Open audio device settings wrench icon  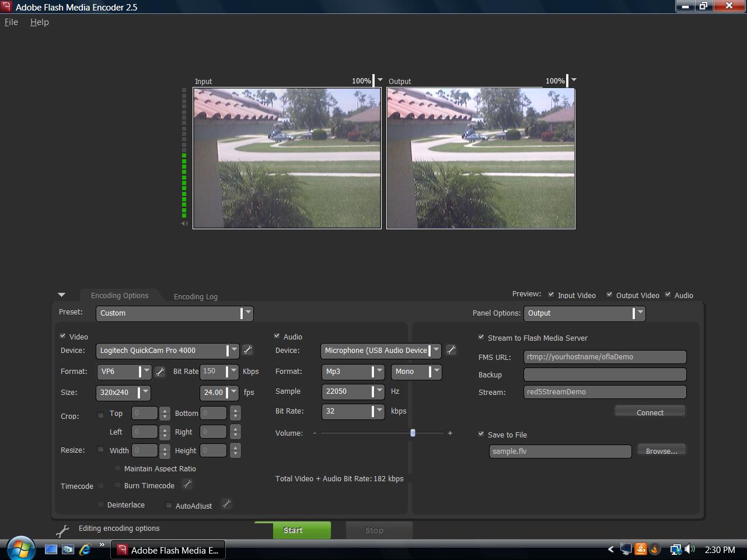451,350
